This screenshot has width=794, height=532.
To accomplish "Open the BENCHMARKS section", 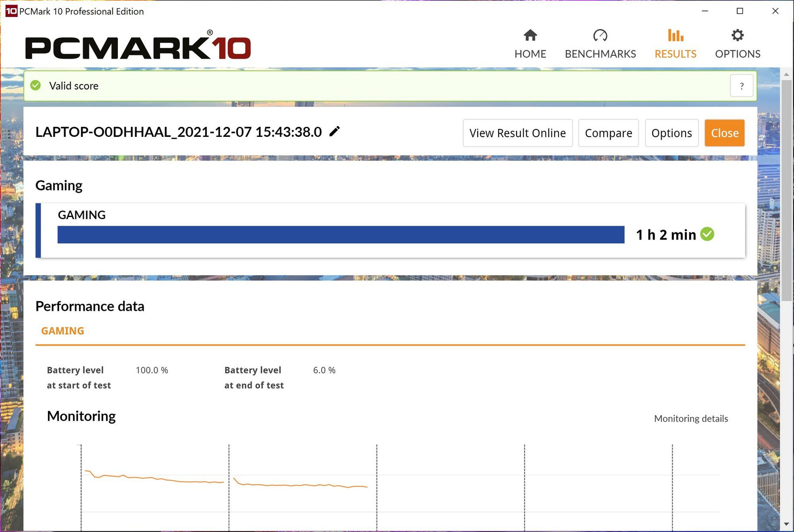I will [600, 44].
